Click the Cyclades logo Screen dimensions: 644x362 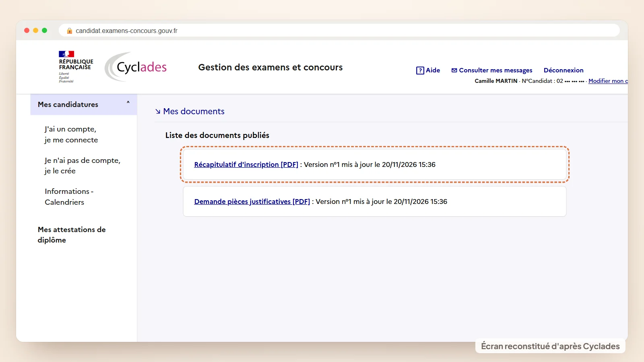136,67
